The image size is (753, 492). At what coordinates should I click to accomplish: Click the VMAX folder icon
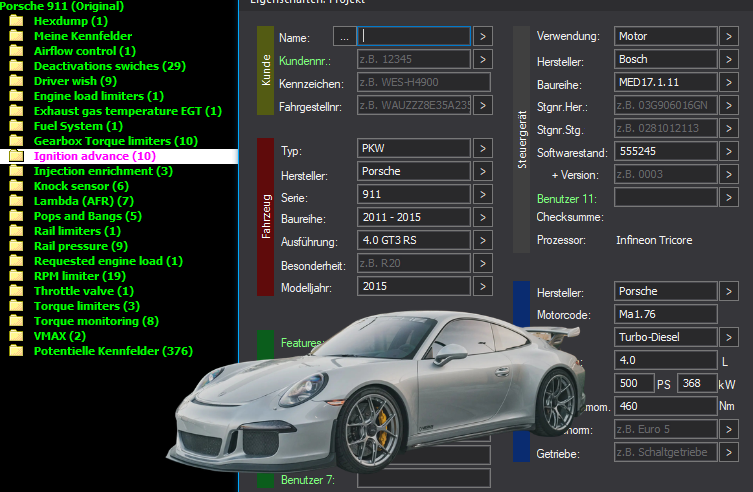pyautogui.click(x=16, y=336)
